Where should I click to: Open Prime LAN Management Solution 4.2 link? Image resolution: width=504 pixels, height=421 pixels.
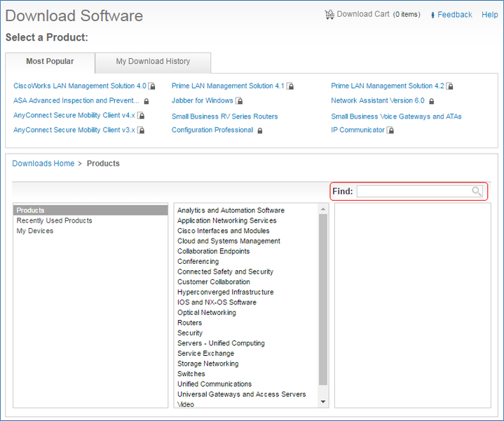coord(388,86)
